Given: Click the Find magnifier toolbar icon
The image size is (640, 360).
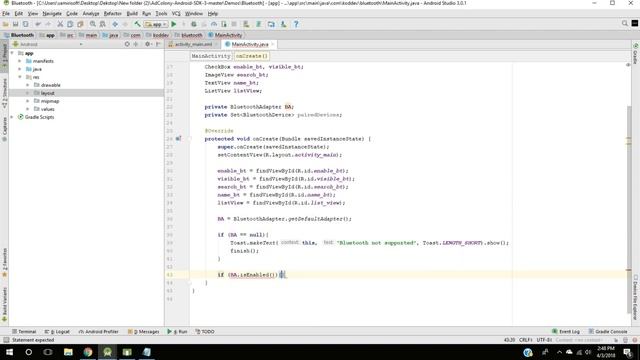Looking at the screenshot, I should point(93,24).
